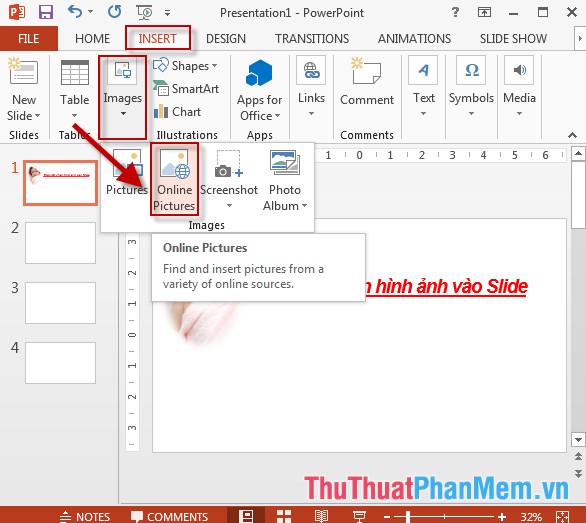Insert a SmartArt graphic
586x523 pixels.
186,89
